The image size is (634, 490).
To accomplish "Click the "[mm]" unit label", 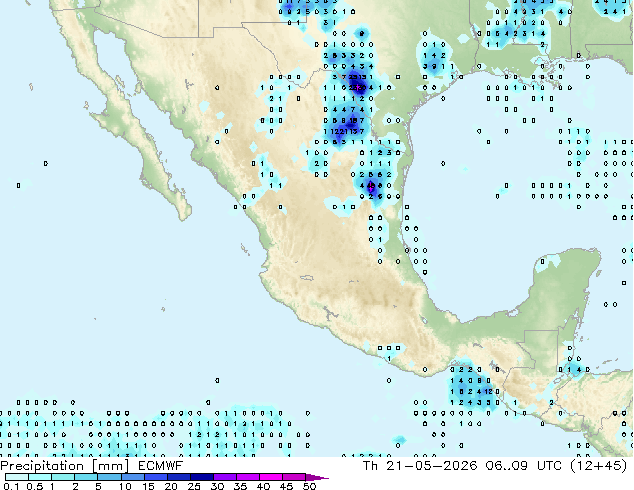I will [111, 466].
